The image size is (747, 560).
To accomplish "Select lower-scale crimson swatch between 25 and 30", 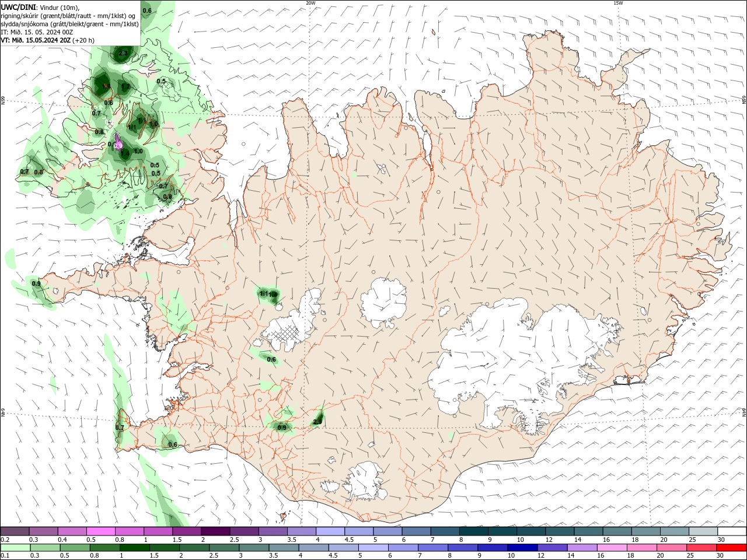I will point(702,547).
